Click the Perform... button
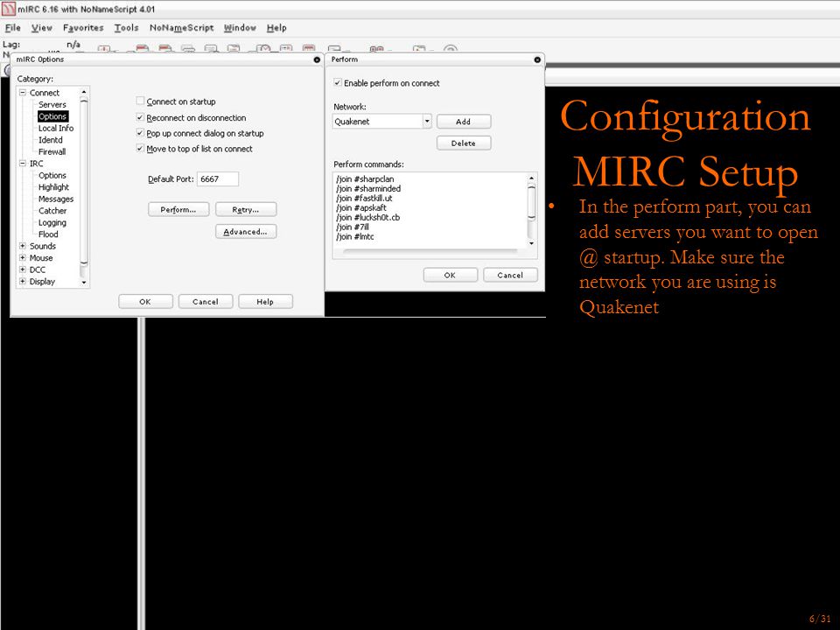 [x=178, y=209]
